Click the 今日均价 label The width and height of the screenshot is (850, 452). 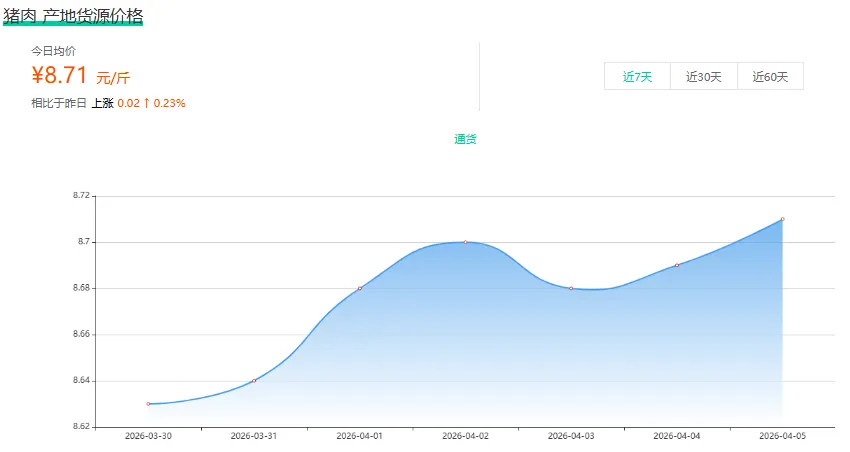point(53,51)
